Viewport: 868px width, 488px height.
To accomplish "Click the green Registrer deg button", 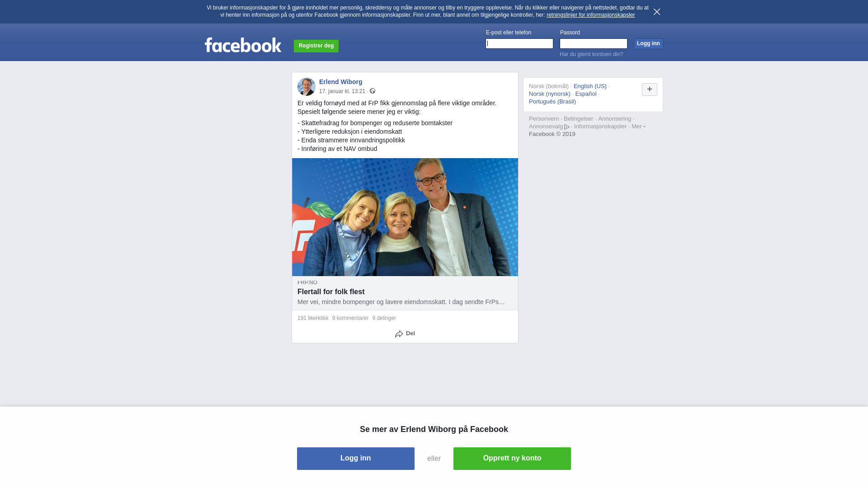I will click(316, 46).
